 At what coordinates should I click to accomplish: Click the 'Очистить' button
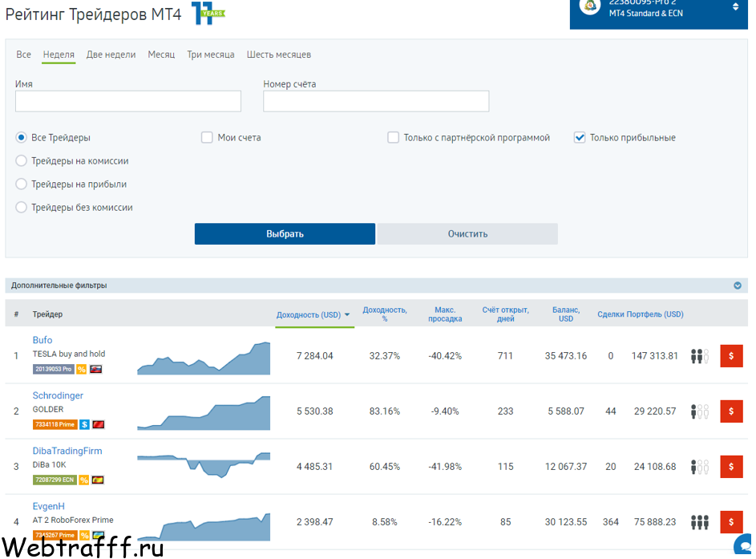point(467,234)
